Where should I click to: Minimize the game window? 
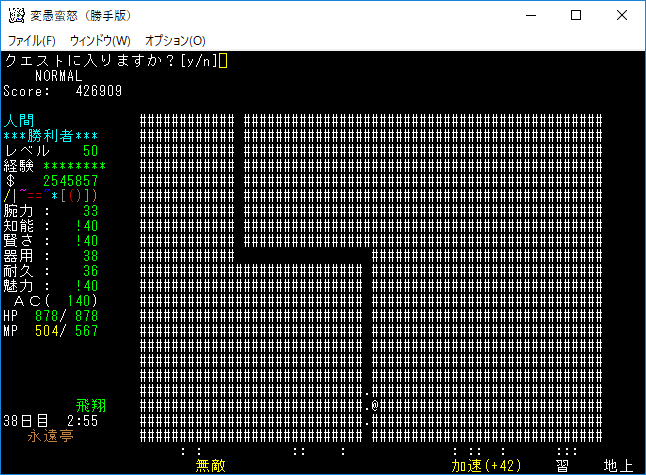point(530,16)
